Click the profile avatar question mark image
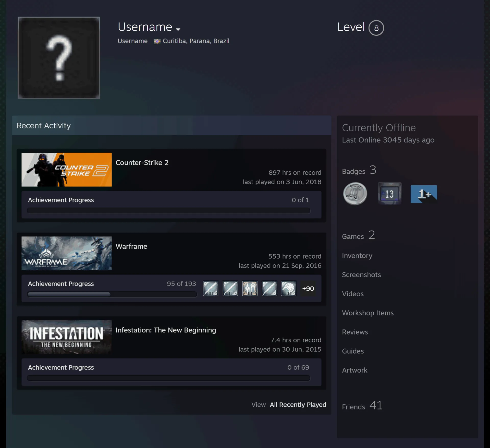The height and width of the screenshot is (448, 490). [x=59, y=58]
